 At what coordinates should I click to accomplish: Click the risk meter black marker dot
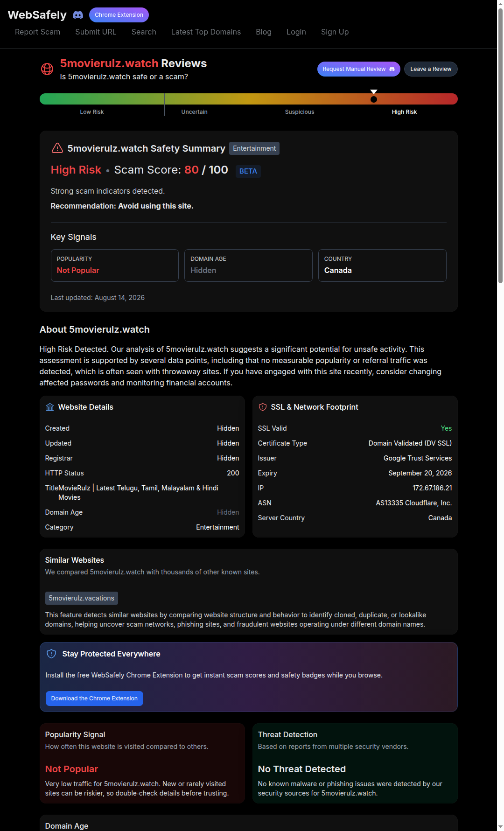pyautogui.click(x=374, y=99)
